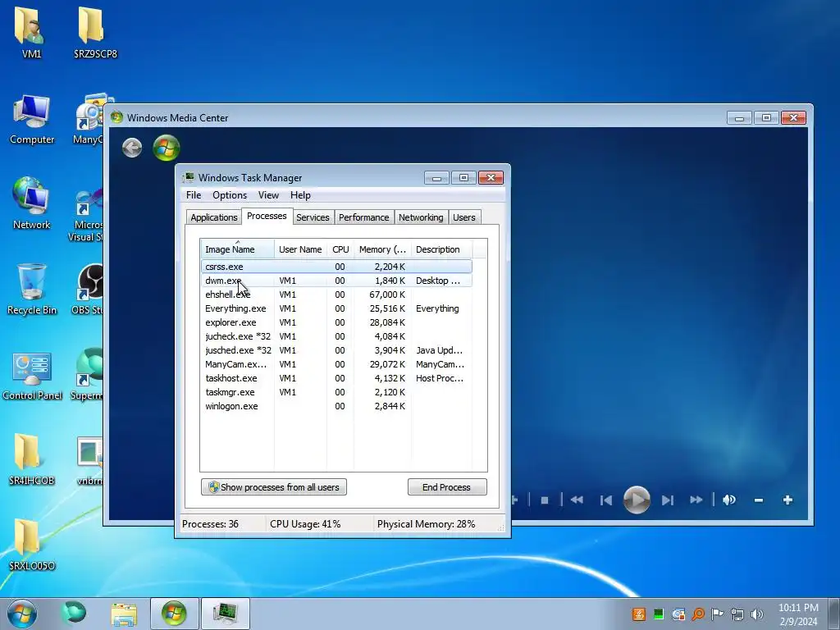Screen dimensions: 840x630
Task: Click Show processes from all users
Action: (x=274, y=487)
